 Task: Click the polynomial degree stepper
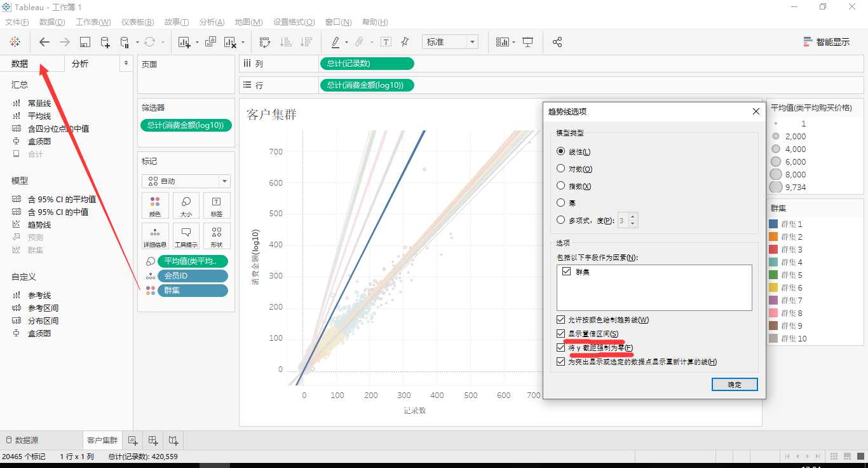(633, 220)
